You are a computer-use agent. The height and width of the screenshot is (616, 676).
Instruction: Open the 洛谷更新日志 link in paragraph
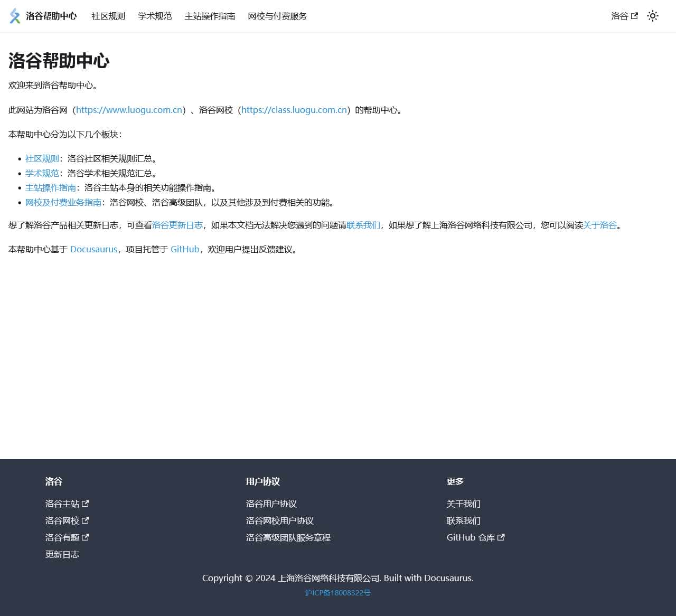pos(177,225)
